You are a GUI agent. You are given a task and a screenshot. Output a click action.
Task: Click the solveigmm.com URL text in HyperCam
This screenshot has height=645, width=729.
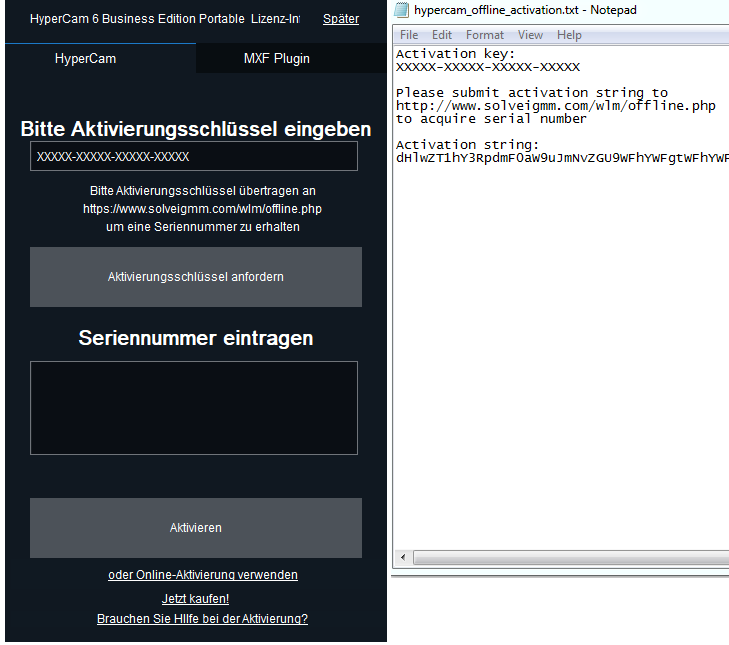tap(202, 209)
